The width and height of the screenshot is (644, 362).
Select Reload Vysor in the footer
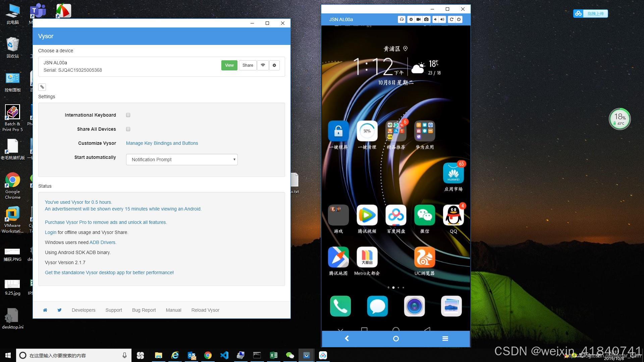(x=205, y=310)
